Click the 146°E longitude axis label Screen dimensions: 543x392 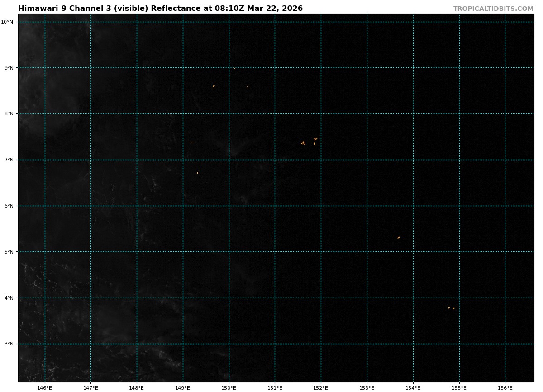tap(45, 387)
